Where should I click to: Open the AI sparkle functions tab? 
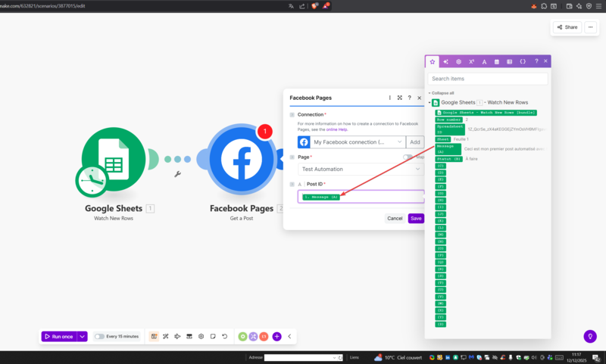(x=445, y=61)
